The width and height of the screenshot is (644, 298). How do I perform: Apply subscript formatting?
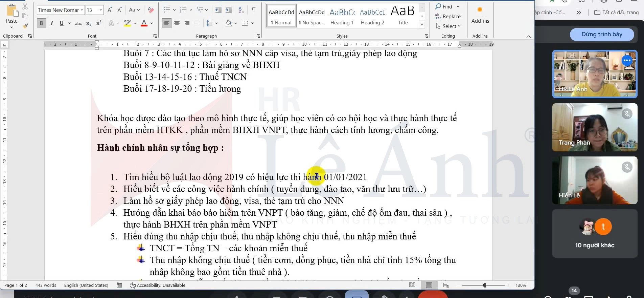tap(89, 23)
